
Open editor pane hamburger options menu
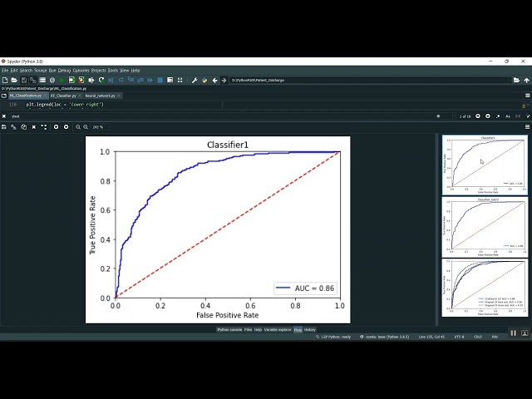point(528,96)
